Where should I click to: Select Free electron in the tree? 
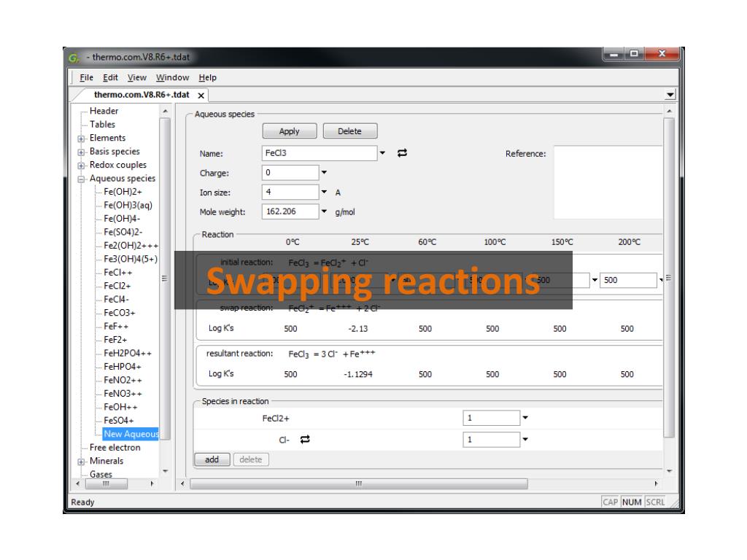tap(115, 448)
